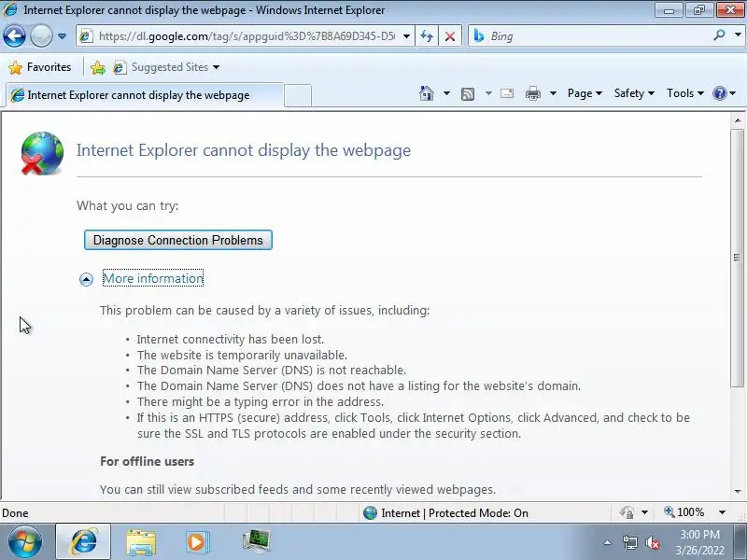
Task: Click the Read Mail envelope icon
Action: pyautogui.click(x=507, y=93)
